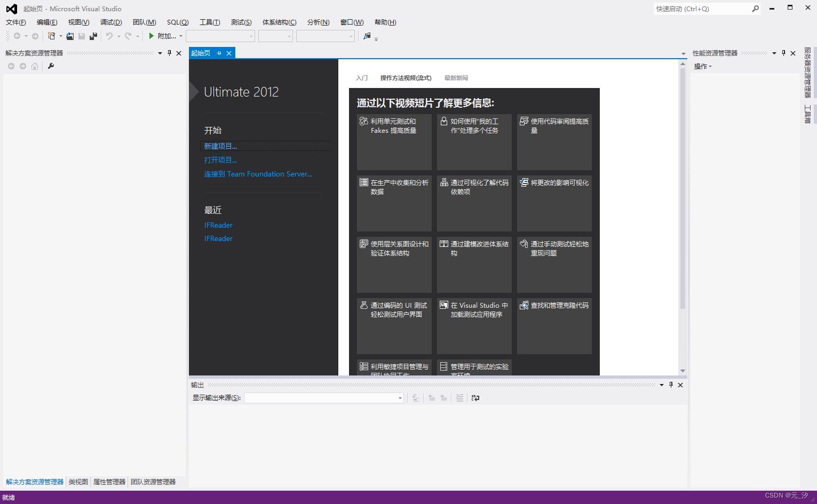Open the 调试(D) menu
This screenshot has width=817, height=504.
point(111,22)
